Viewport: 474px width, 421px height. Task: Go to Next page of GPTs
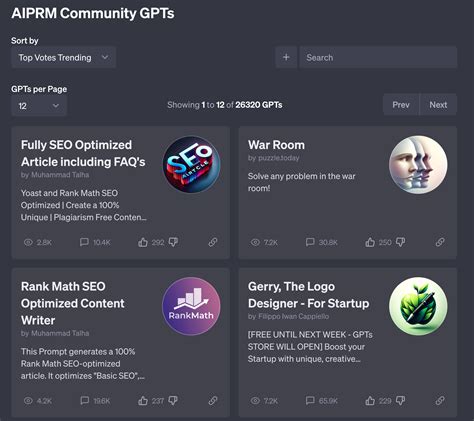click(x=438, y=105)
